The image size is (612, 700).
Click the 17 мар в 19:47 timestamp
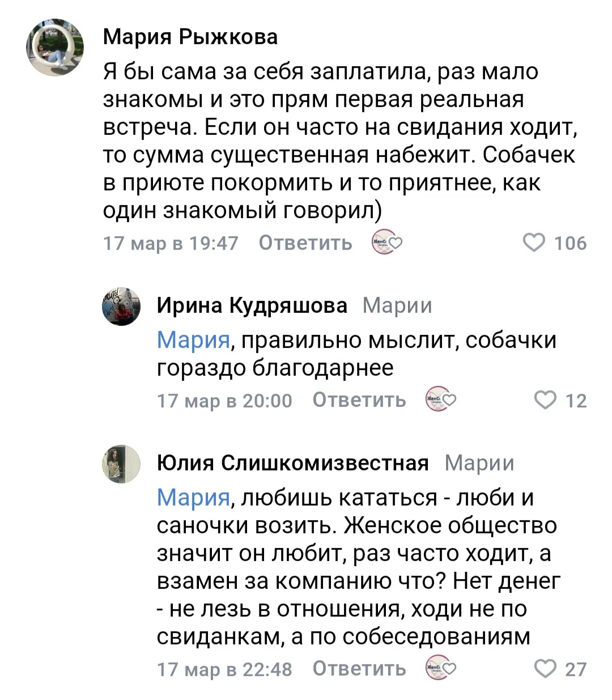[x=171, y=243]
